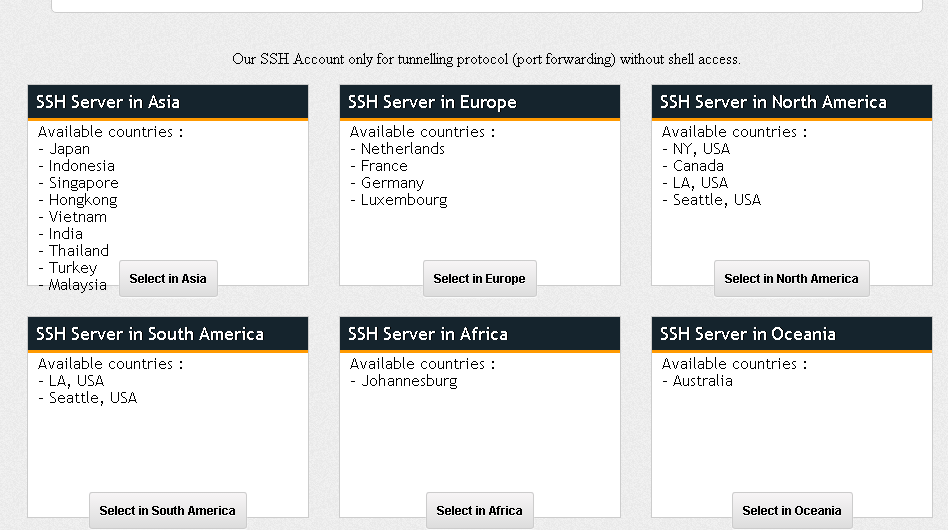Click France in the Europe list
Screen dimensions: 948x530
384,166
